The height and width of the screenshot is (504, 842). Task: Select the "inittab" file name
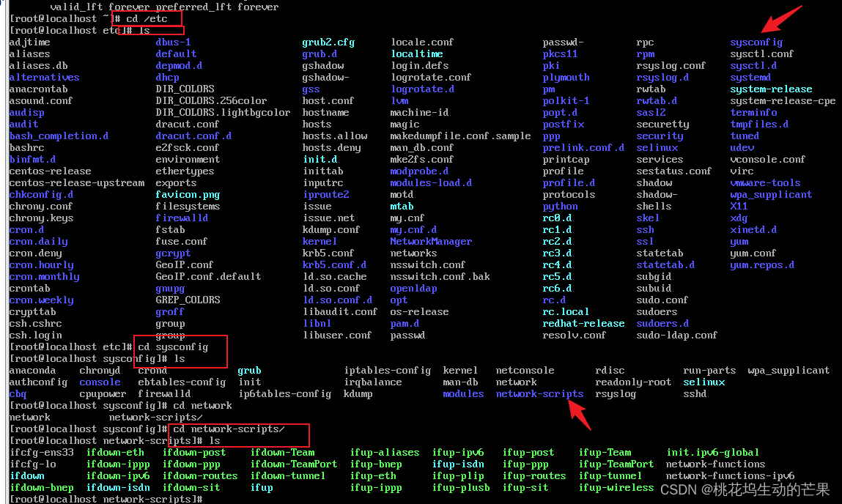click(323, 171)
